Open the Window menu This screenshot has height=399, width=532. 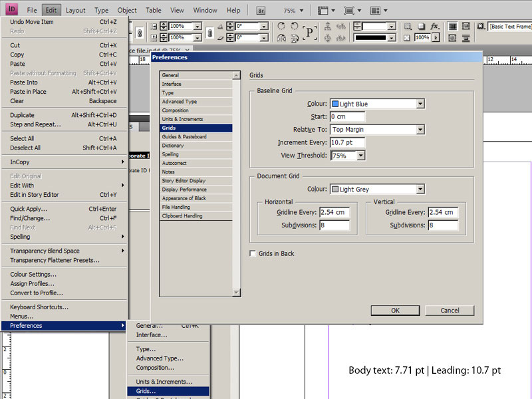tap(205, 10)
